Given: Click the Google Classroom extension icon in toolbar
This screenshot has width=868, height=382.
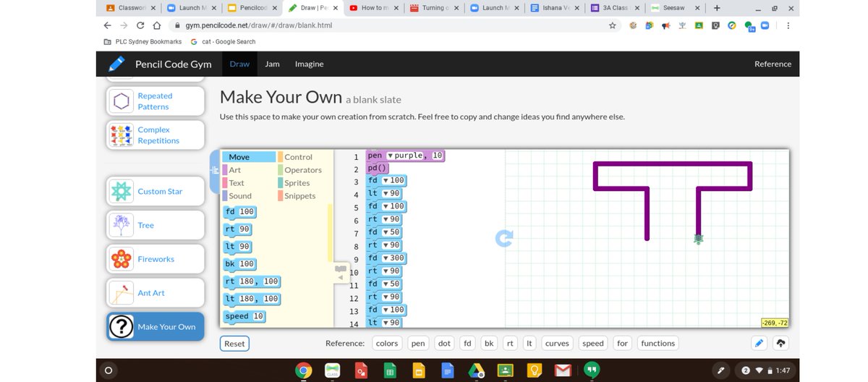Looking at the screenshot, I should [699, 25].
